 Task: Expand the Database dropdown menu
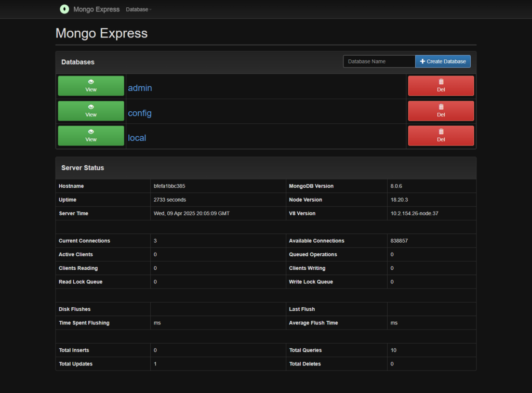pyautogui.click(x=138, y=9)
